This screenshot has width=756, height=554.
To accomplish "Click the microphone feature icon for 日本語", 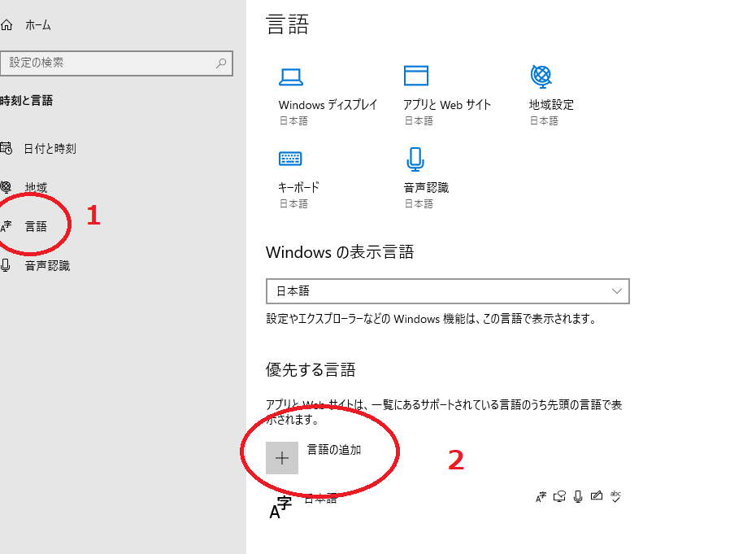I will coord(578,496).
